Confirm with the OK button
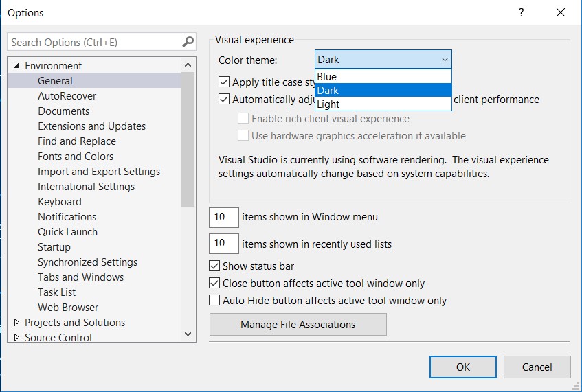Image resolution: width=582 pixels, height=392 pixels. tap(463, 367)
